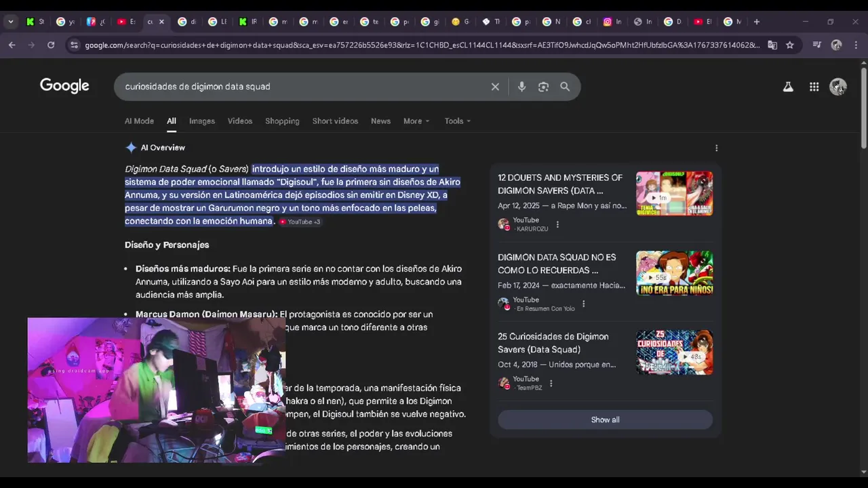Open Search Labs flask icon

click(788, 87)
